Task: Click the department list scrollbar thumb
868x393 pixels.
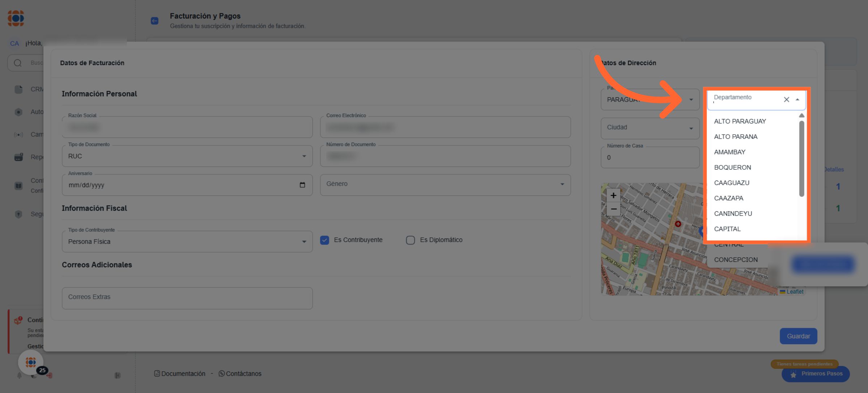Action: pos(801,159)
